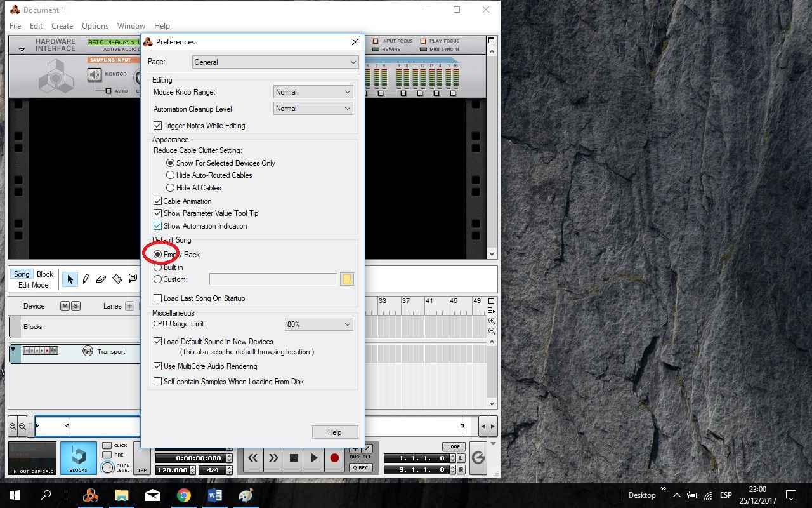
Task: Toggle the Blocks button in transport
Action: pyautogui.click(x=79, y=458)
